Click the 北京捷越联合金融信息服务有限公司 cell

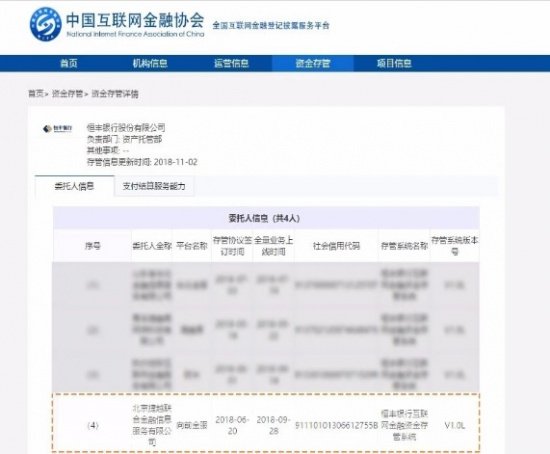[x=152, y=425]
